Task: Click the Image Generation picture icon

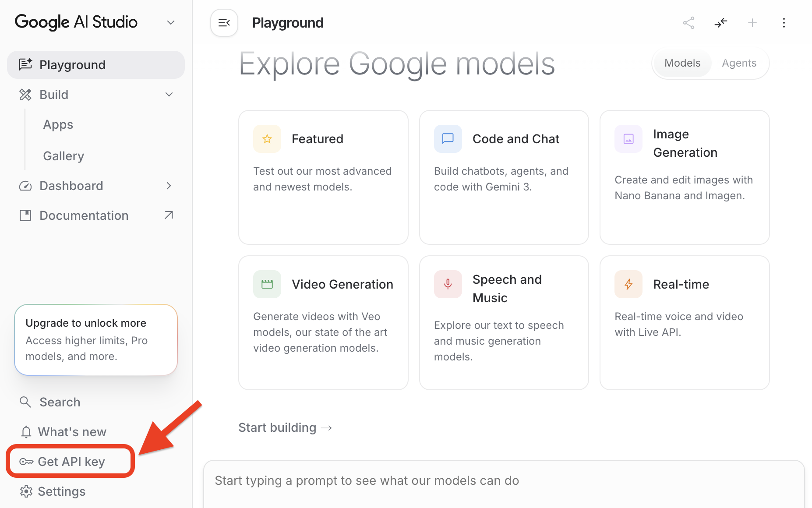Action: pyautogui.click(x=628, y=139)
